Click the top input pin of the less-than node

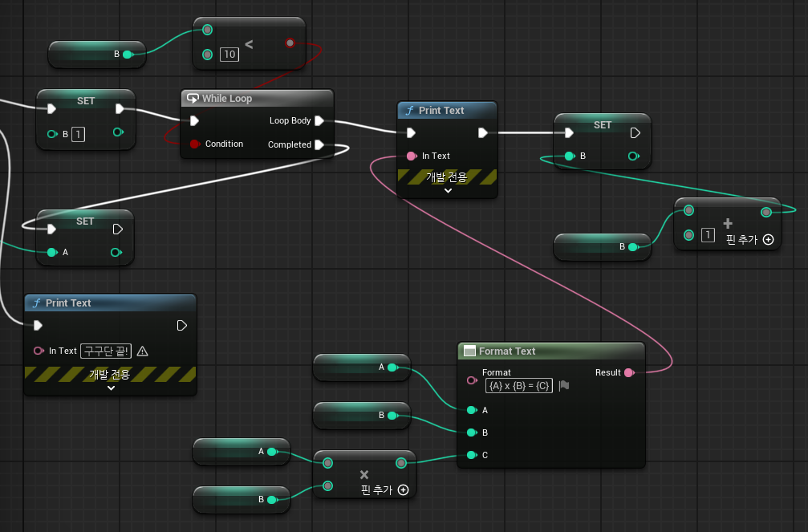207,30
